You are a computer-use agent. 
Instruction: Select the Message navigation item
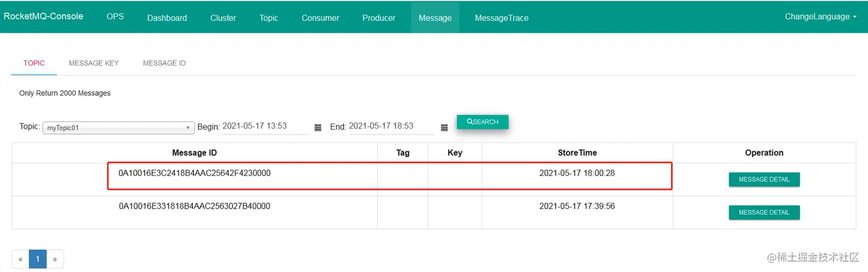click(x=435, y=18)
